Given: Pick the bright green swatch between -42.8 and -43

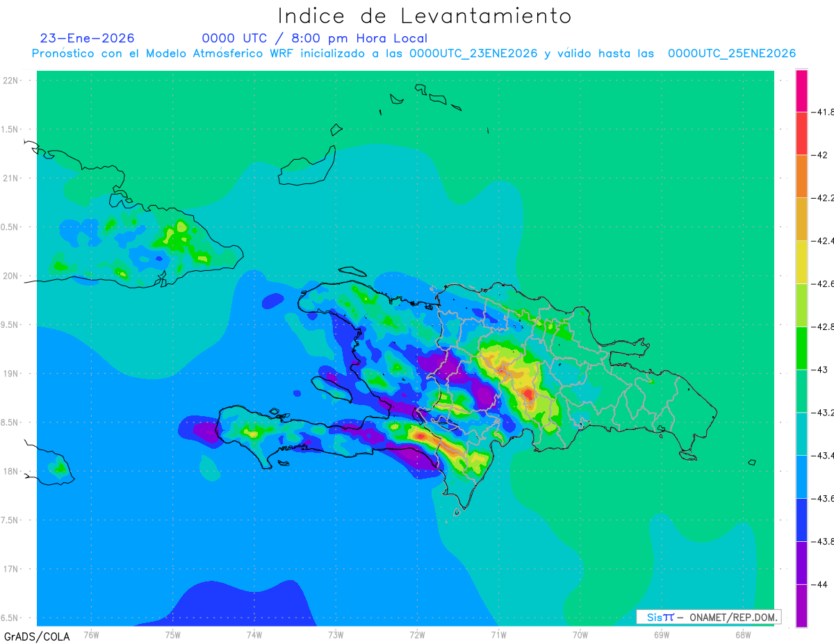Looking at the screenshot, I should (x=801, y=348).
